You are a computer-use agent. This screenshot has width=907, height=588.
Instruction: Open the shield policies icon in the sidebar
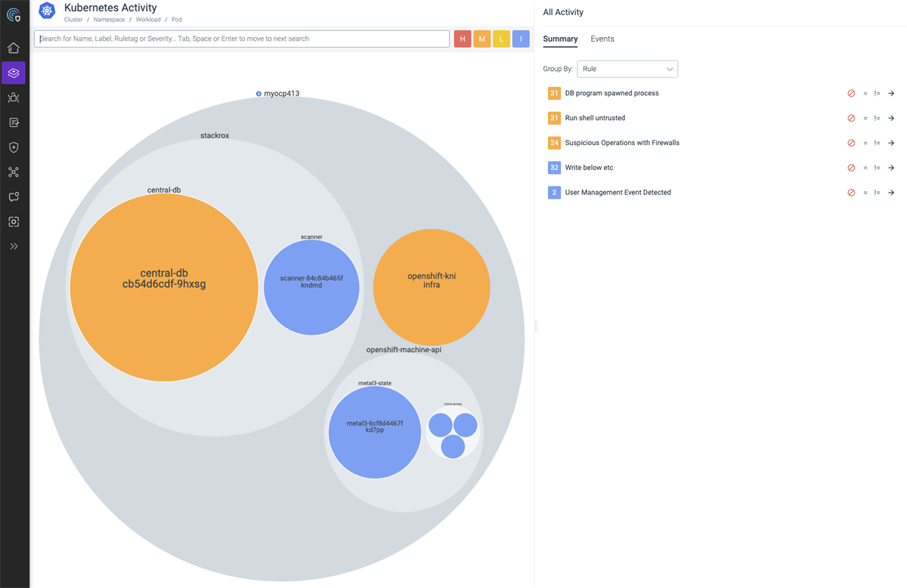pyautogui.click(x=13, y=147)
